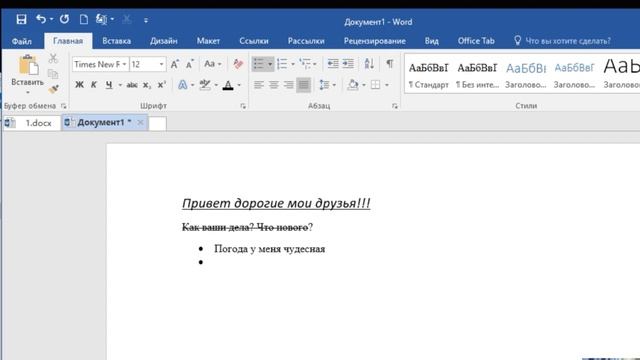Open the Дизайн ribbon tab
This screenshot has height=360, width=640.
coord(163,41)
